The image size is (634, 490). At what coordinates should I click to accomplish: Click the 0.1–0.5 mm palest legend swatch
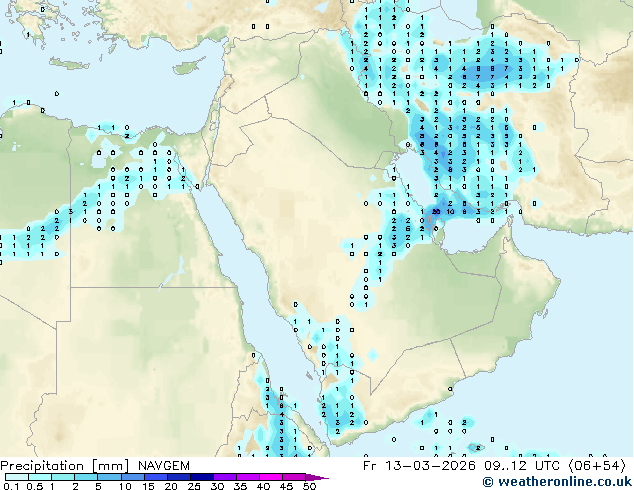pyautogui.click(x=17, y=477)
